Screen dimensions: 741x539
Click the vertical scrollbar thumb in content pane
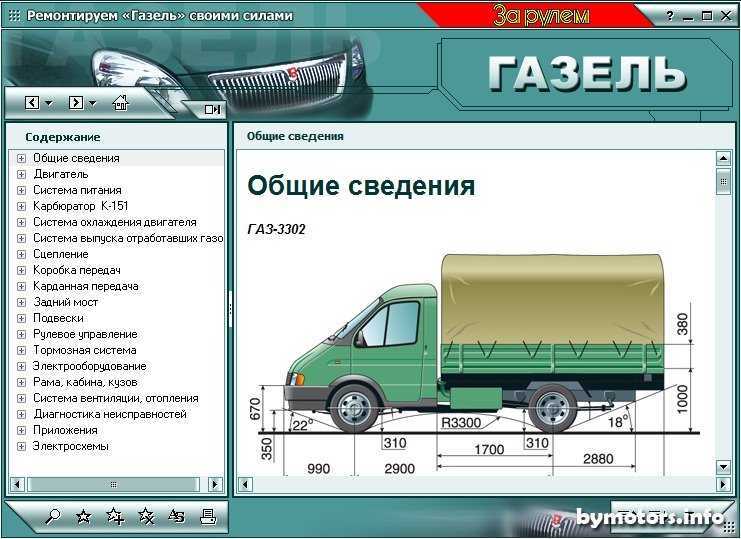point(723,181)
